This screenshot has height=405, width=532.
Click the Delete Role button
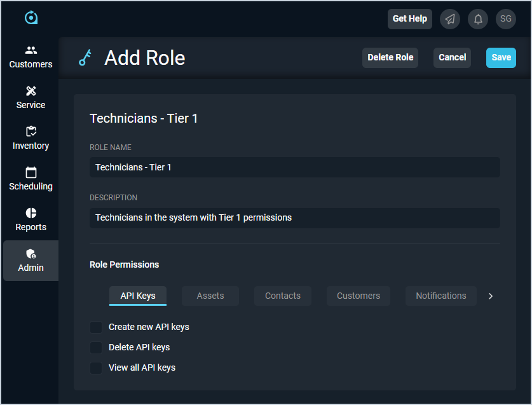[390, 57]
